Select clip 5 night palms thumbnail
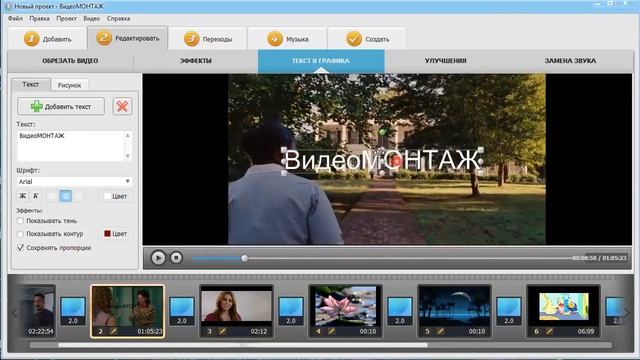 point(454,311)
